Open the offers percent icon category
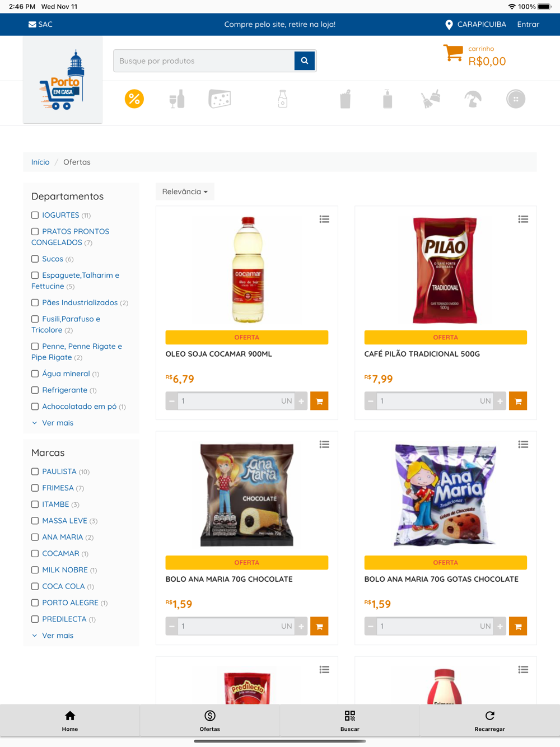The height and width of the screenshot is (747, 560). [x=134, y=99]
